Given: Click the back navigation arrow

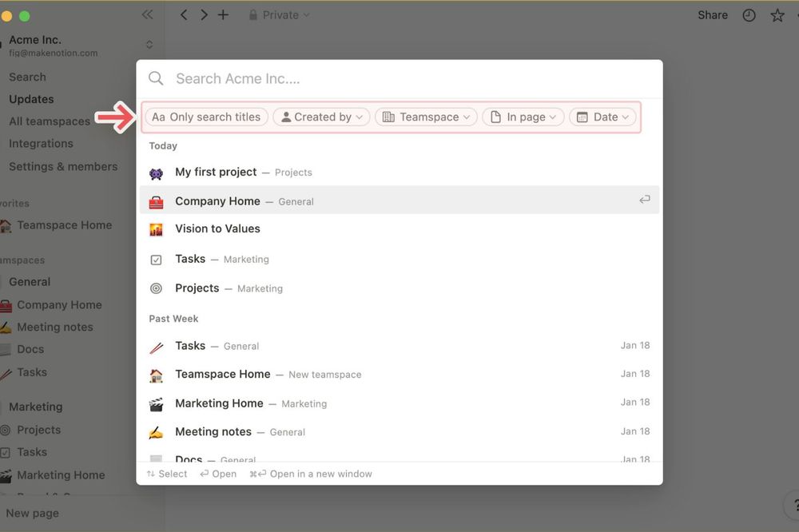Looking at the screenshot, I should (x=183, y=14).
